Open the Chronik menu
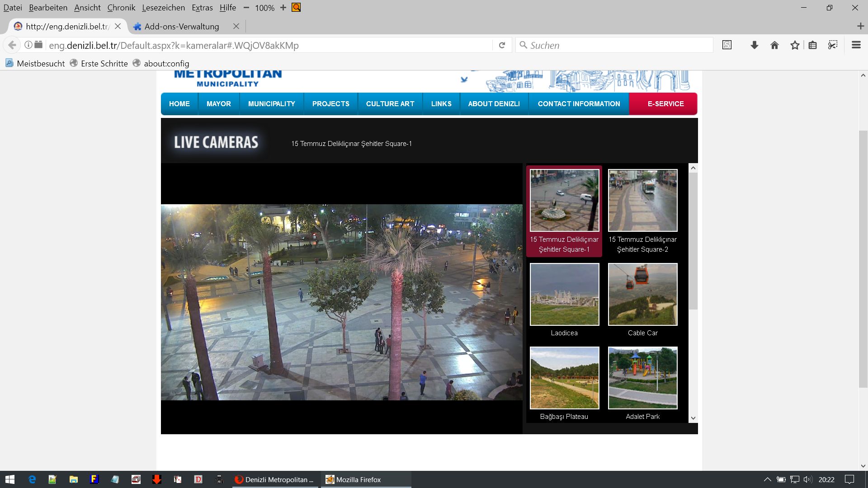Viewport: 868px width, 488px height. 121,8
